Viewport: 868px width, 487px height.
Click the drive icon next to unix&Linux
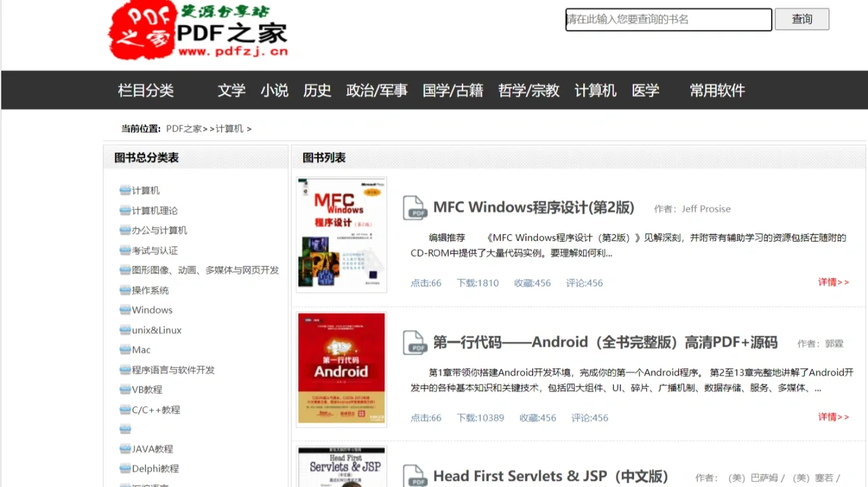[125, 330]
